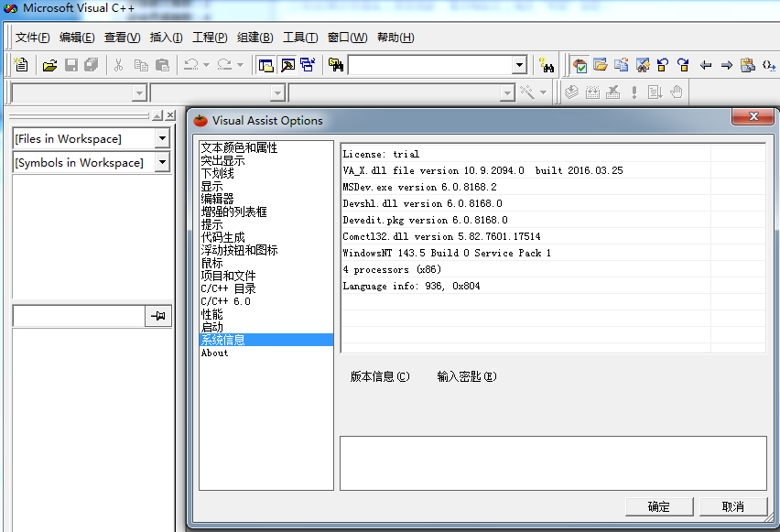Open the Undo history dropdown arrow
The image size is (780, 532).
tap(206, 65)
